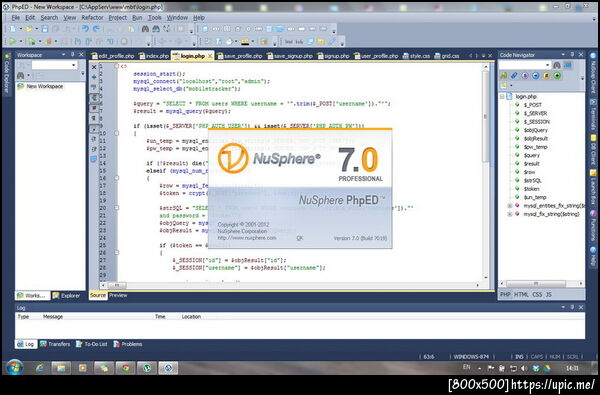600x395 pixels.
Task: Open the Transfers tab
Action: click(x=55, y=344)
